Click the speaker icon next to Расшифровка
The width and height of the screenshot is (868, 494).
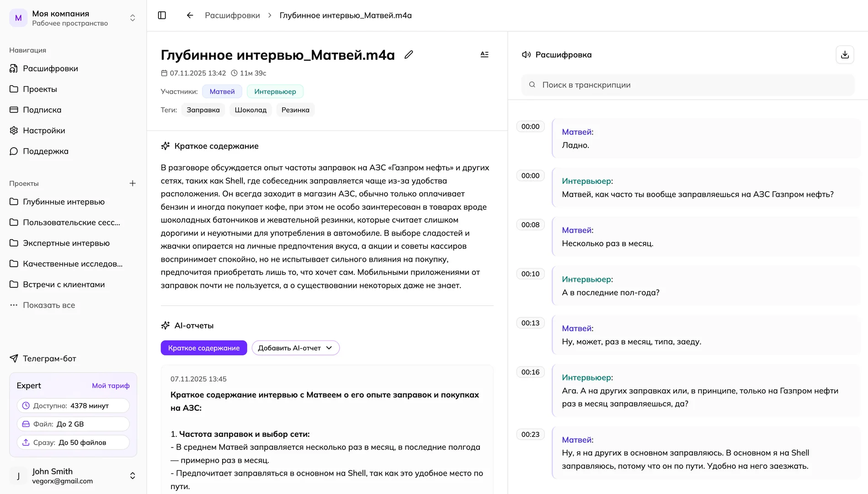coord(527,54)
